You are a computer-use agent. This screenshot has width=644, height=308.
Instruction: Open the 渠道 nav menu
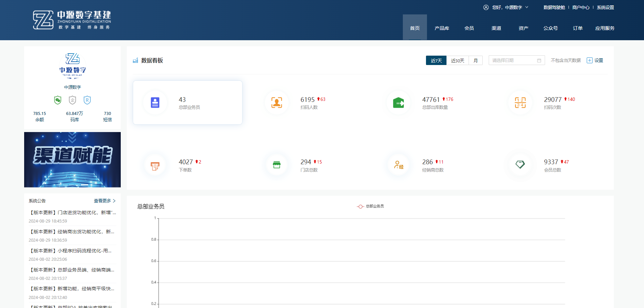496,28
